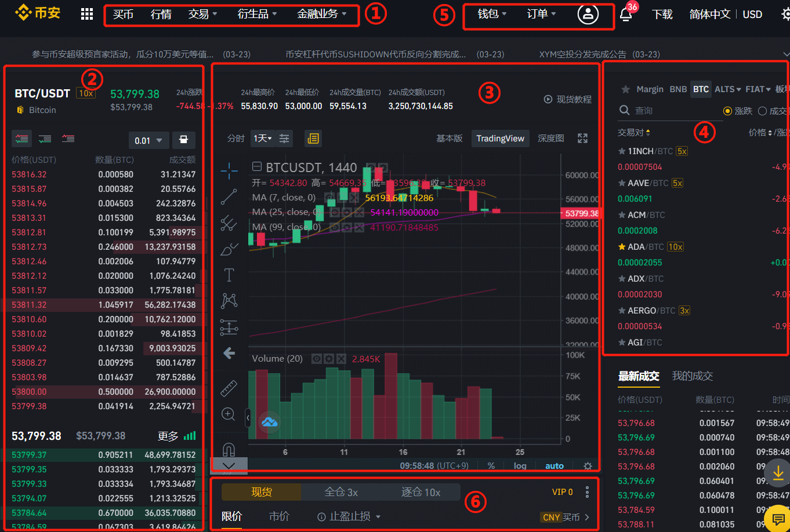The height and width of the screenshot is (532, 790).
Task: Open chart settings gear at bottom right
Action: 588,466
